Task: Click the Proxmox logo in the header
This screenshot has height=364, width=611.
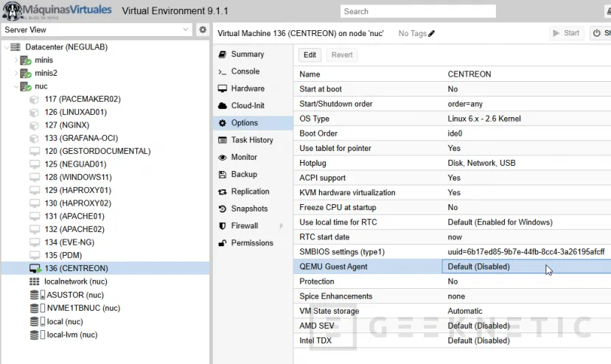Action: pyautogui.click(x=57, y=10)
